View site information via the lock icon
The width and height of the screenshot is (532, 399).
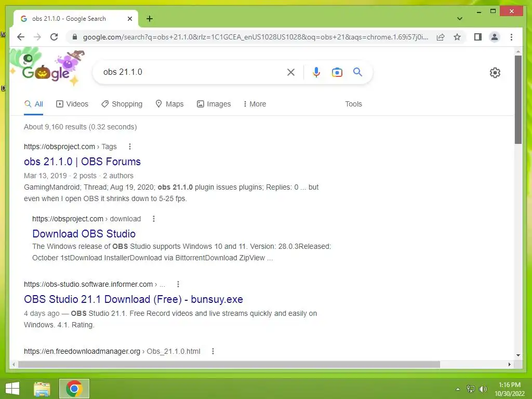coord(75,37)
